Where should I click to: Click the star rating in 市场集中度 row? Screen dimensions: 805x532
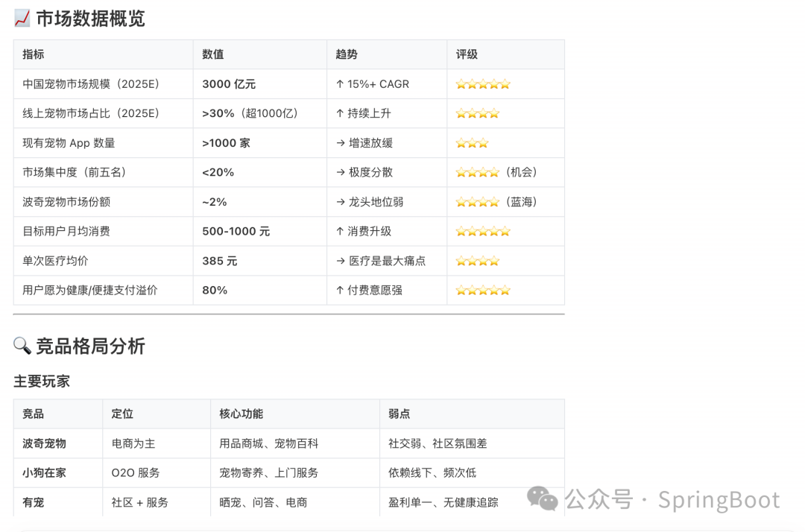click(x=478, y=172)
